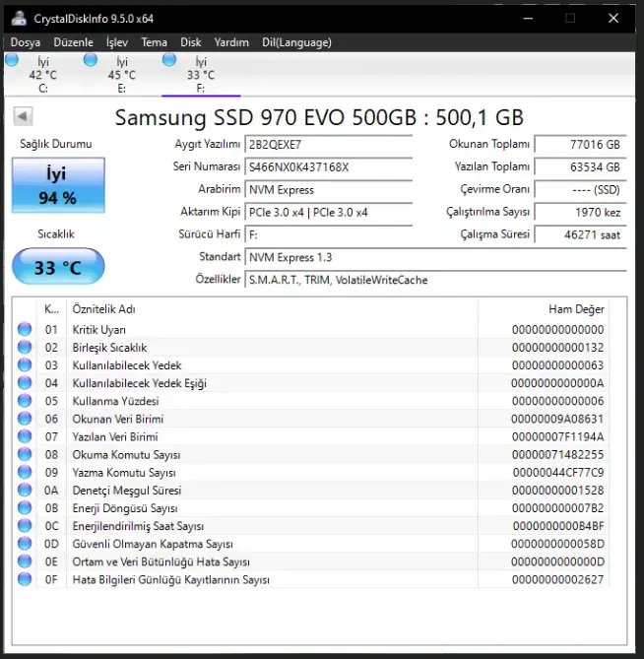The height and width of the screenshot is (659, 644).
Task: Click the 33 °C temperature button
Action: click(58, 267)
